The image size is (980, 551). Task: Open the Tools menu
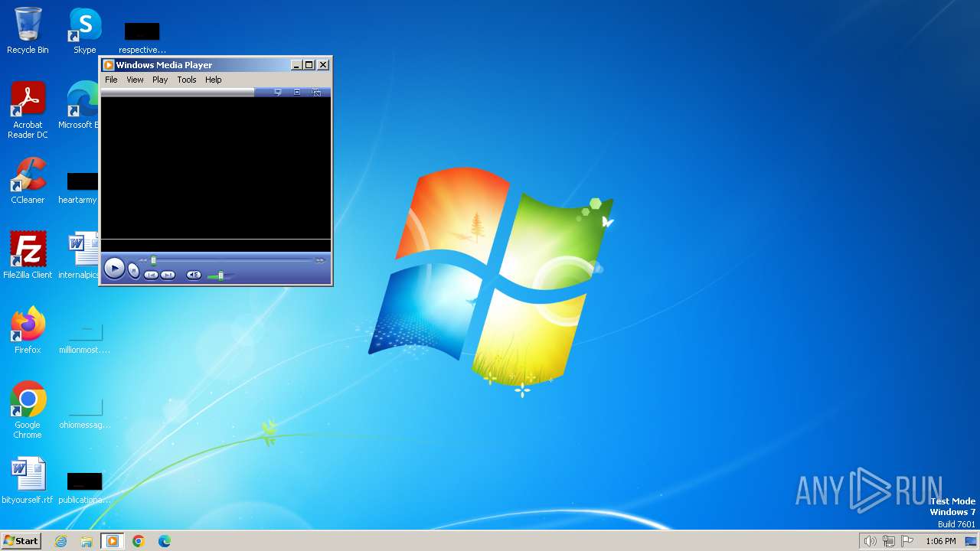pos(187,80)
